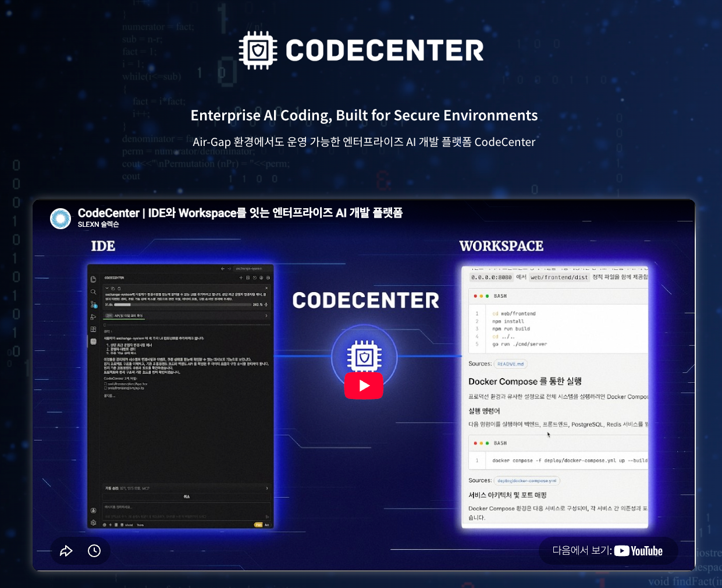Click the 서비스 아키텍처 및 포트 매핑 heading

(507, 495)
